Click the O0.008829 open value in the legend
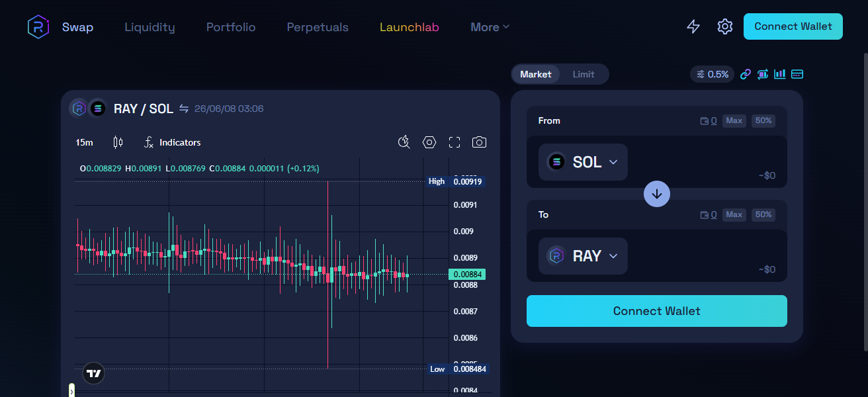 [101, 169]
